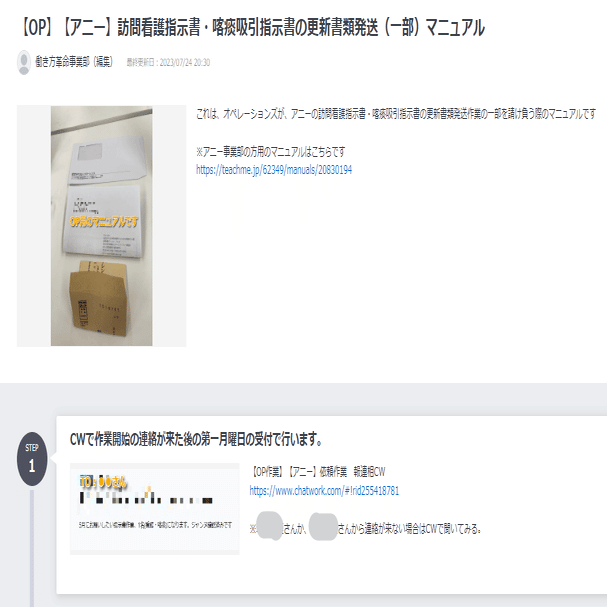Click the first gray redacted name blob

point(270,526)
